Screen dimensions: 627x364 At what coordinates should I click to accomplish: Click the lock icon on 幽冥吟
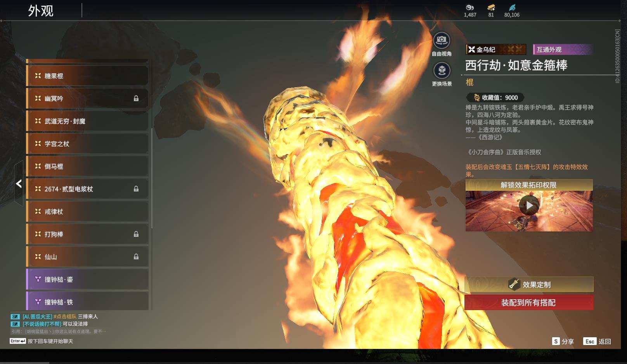136,98
